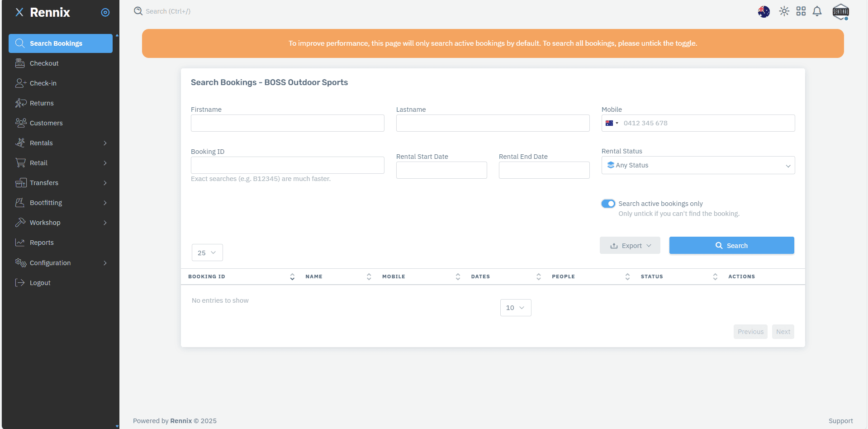The width and height of the screenshot is (868, 429).
Task: Click the Check-in person icon
Action: coord(20,83)
